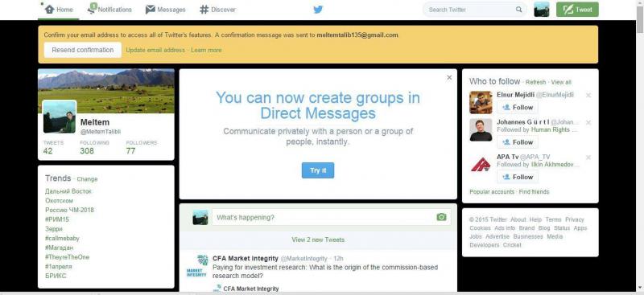
Task: Open Messages tab
Action: point(165,10)
